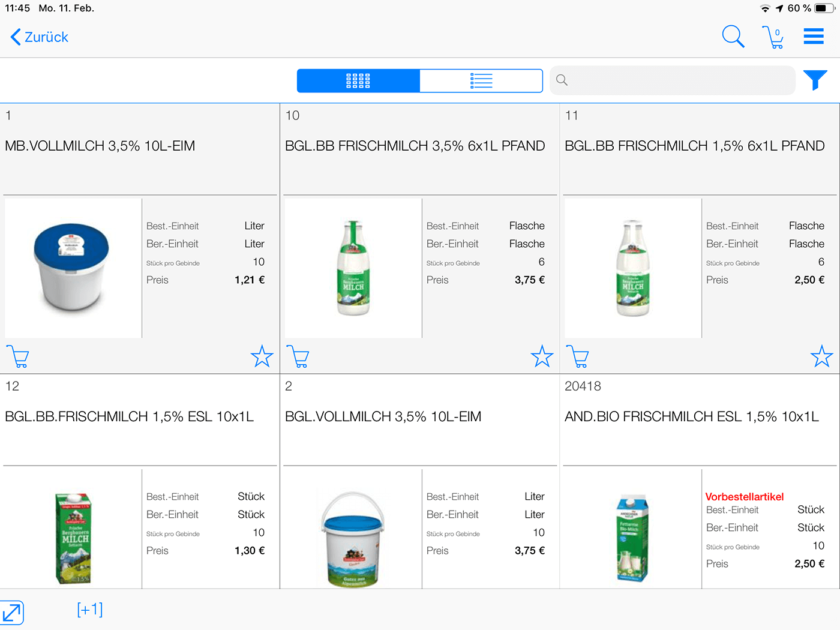840x630 pixels.
Task: Star BGL.BB FRISCHMILCH 3,5% 6x1L PFAND
Action: click(542, 356)
